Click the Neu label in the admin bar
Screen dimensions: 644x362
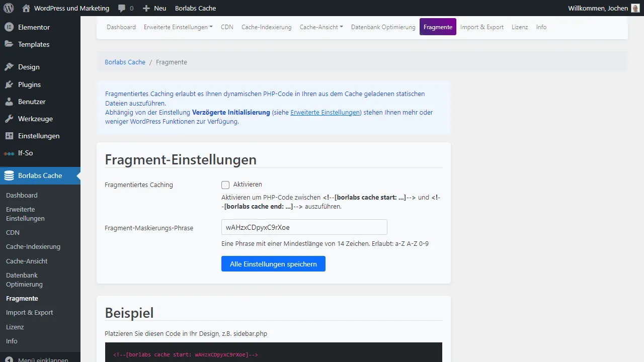(x=160, y=9)
